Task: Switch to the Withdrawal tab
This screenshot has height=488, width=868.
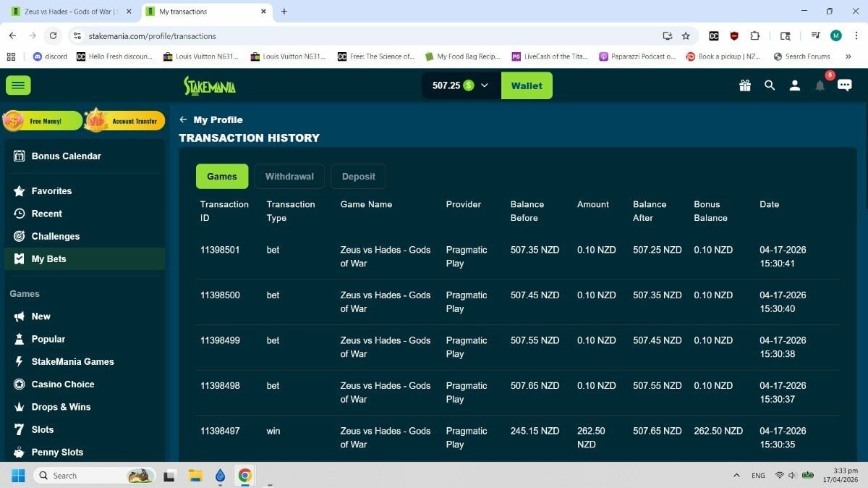Action: (289, 176)
